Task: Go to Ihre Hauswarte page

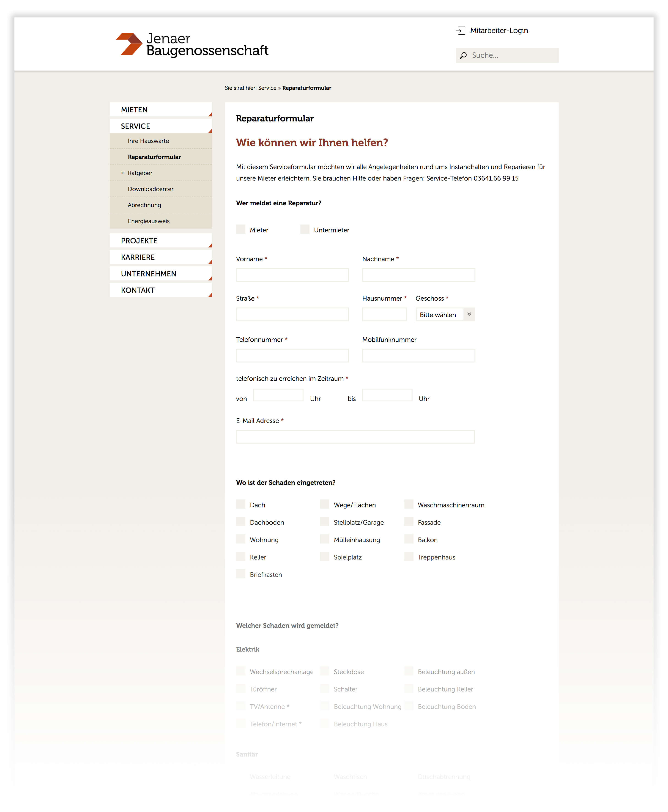Action: coord(160,141)
